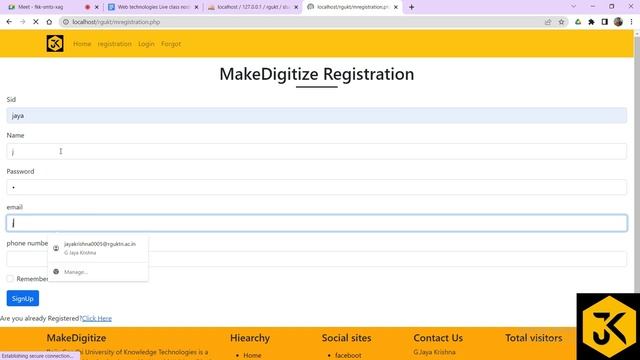Stop page loading with X button

click(x=36, y=22)
